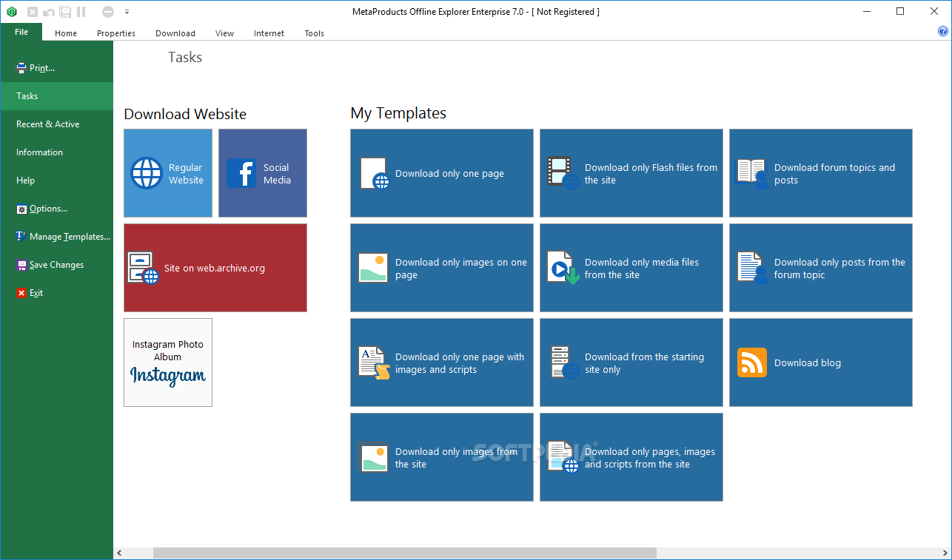Switch to the Home ribbon tab
This screenshot has height=560, width=952.
tap(66, 33)
